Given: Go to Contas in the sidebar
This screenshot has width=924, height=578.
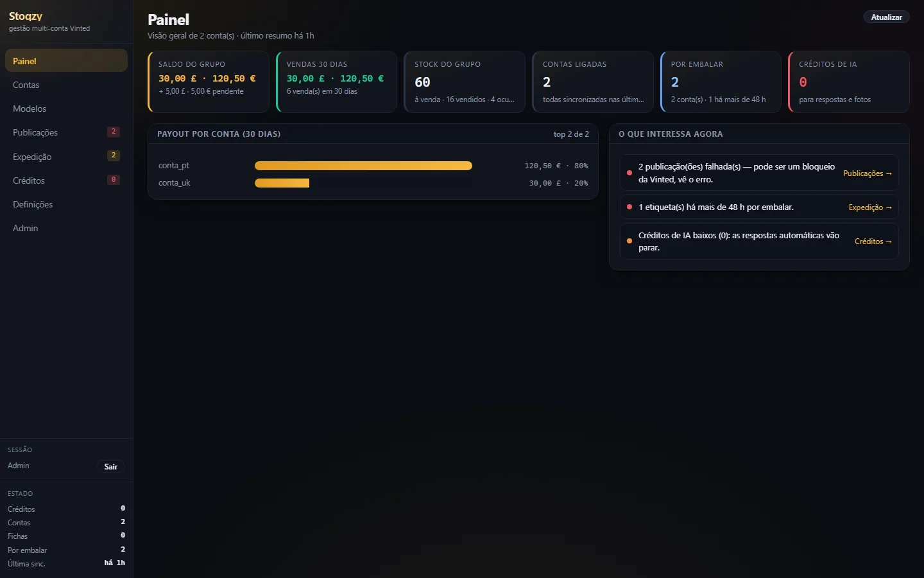Looking at the screenshot, I should coord(66,85).
